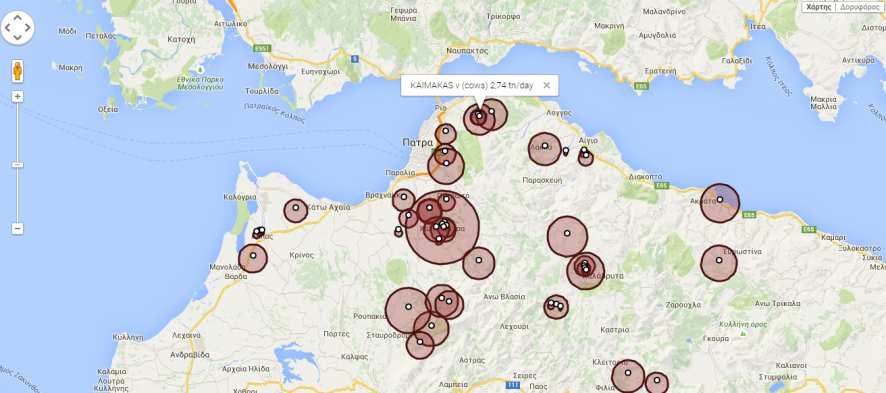Pan map up using navigation wheel arrow
This screenshot has width=886, height=393.
coord(18,17)
